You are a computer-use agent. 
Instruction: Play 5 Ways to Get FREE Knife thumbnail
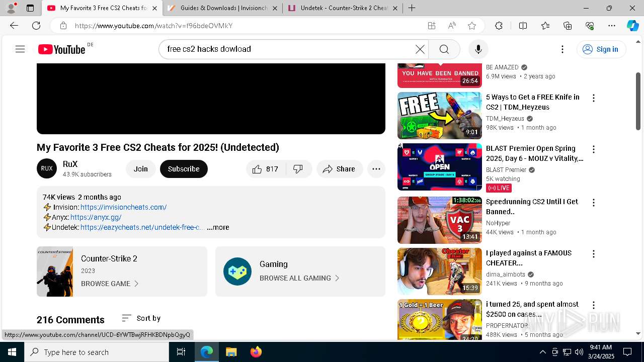[440, 116]
